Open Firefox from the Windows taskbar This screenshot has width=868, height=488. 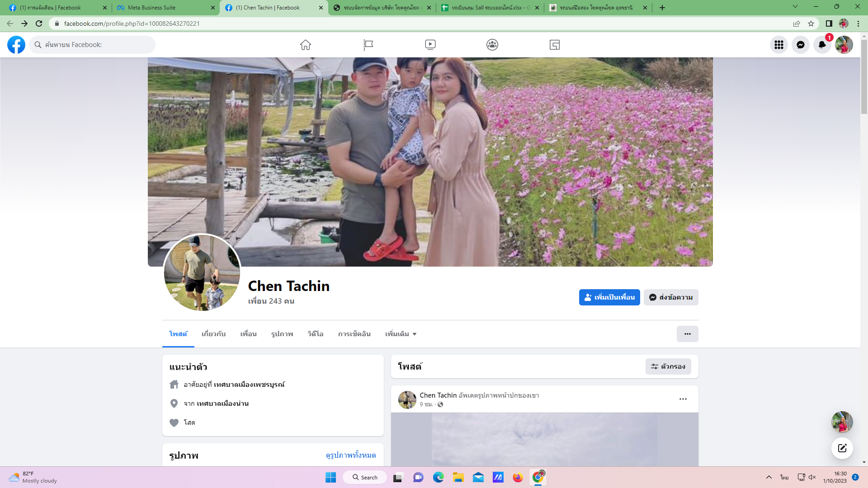(518, 478)
